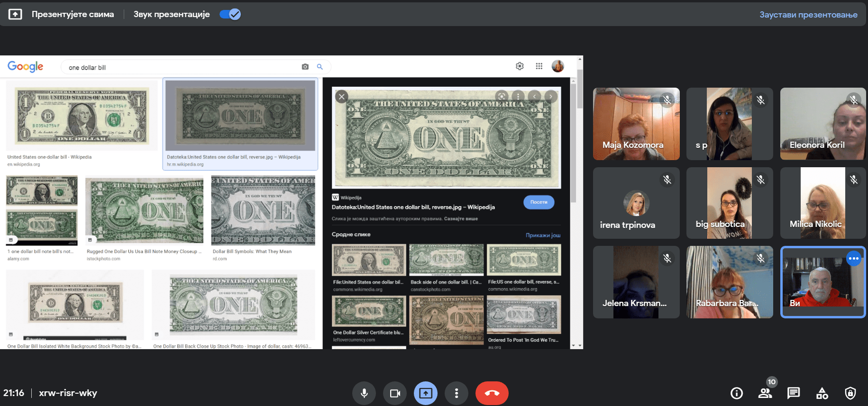Click the Wikipedija source label in preview
Screen dimensions: 868x406
click(347, 198)
